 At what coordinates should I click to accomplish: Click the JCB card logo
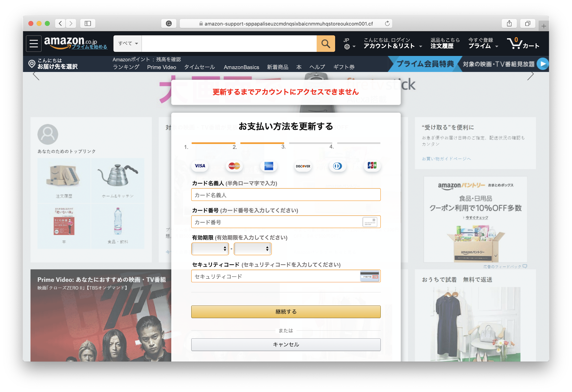point(372,165)
